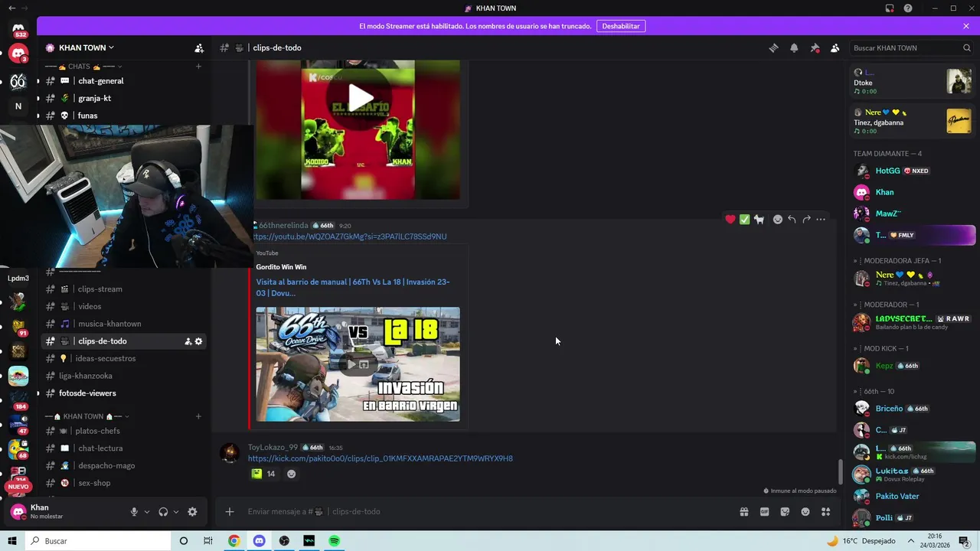
Task: Open the youtu.be link in message
Action: click(351, 236)
